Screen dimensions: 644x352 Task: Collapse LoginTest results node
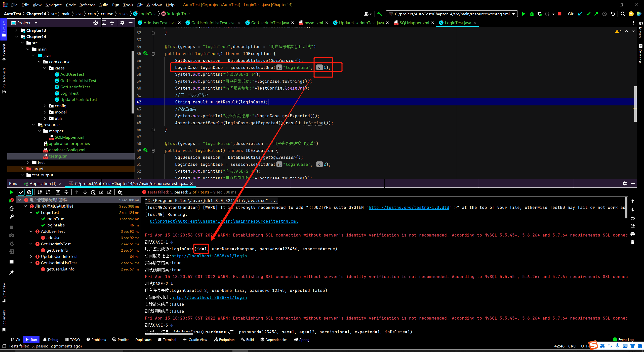(x=31, y=213)
